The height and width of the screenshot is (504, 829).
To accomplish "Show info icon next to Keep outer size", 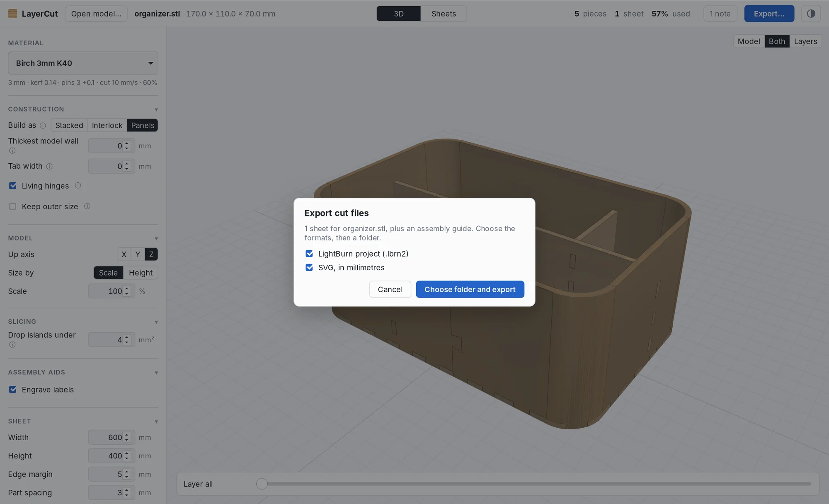I will click(87, 206).
